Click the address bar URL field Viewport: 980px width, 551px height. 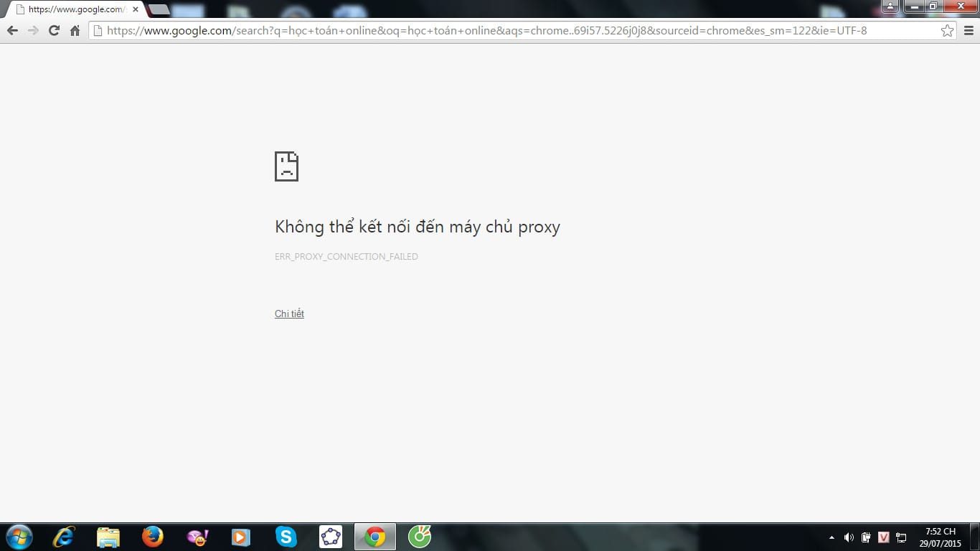click(502, 31)
